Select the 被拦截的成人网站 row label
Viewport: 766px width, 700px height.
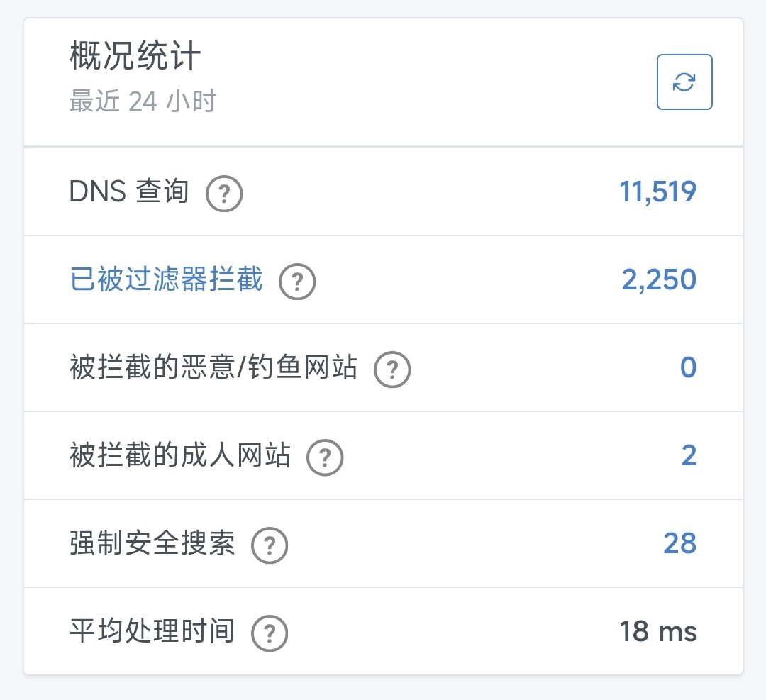click(180, 455)
